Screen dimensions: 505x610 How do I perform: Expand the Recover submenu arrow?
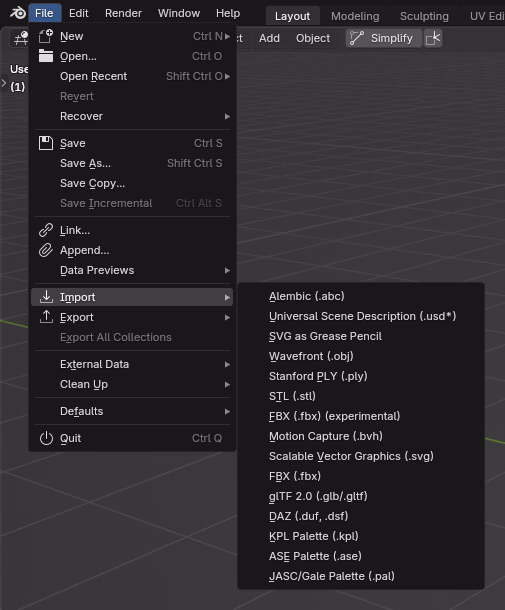[x=227, y=116]
